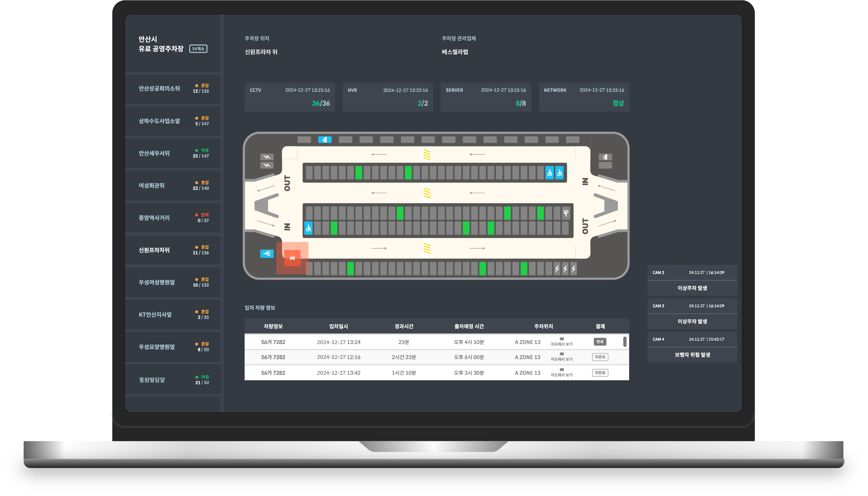Screen dimensions: 868x496
Task: Click the map icon in first vehicle row
Action: point(562,339)
